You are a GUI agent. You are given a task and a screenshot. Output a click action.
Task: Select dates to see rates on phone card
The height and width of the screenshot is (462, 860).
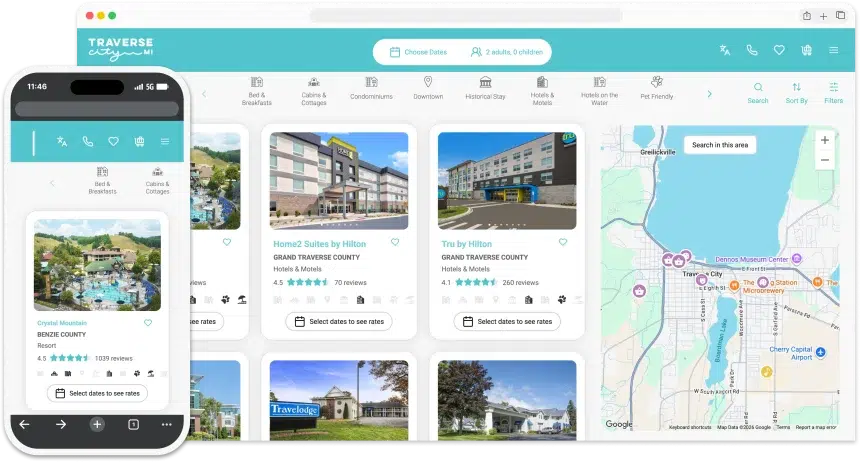pyautogui.click(x=97, y=393)
